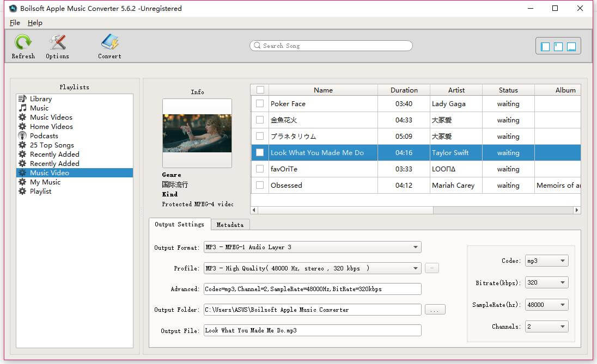Image resolution: width=597 pixels, height=364 pixels.
Task: Click the Library playlist icon
Action: (x=22, y=98)
